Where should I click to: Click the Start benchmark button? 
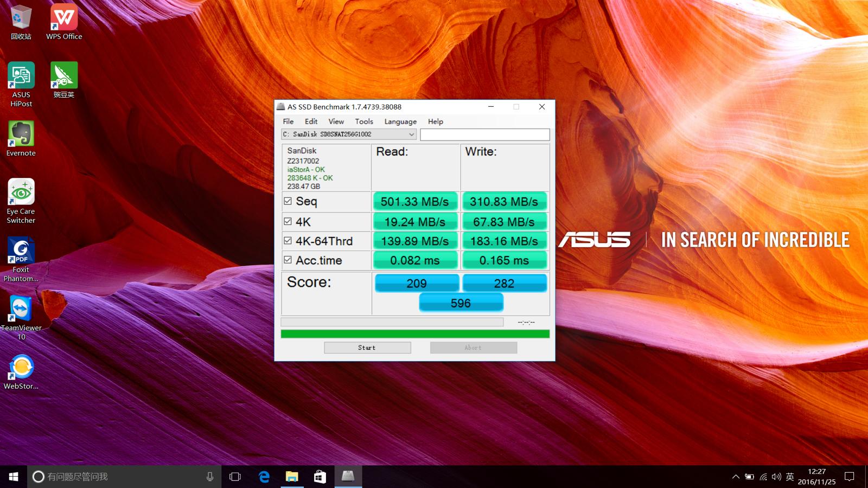pos(367,348)
